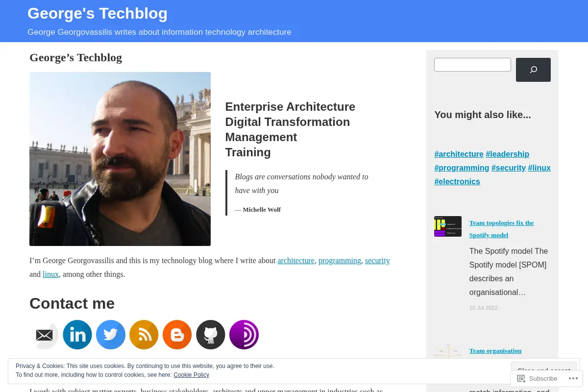Click the 'Contact me' heading
Viewport: 588px width, 392px height.
[72, 303]
